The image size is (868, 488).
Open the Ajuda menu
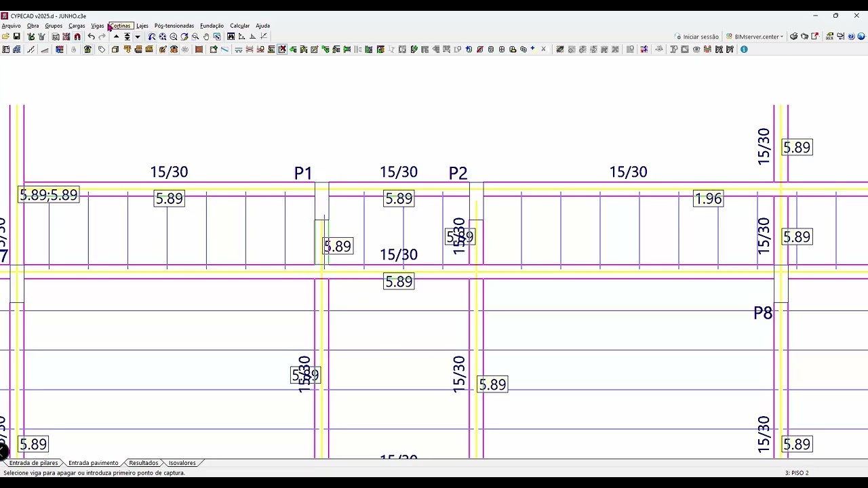pos(262,26)
